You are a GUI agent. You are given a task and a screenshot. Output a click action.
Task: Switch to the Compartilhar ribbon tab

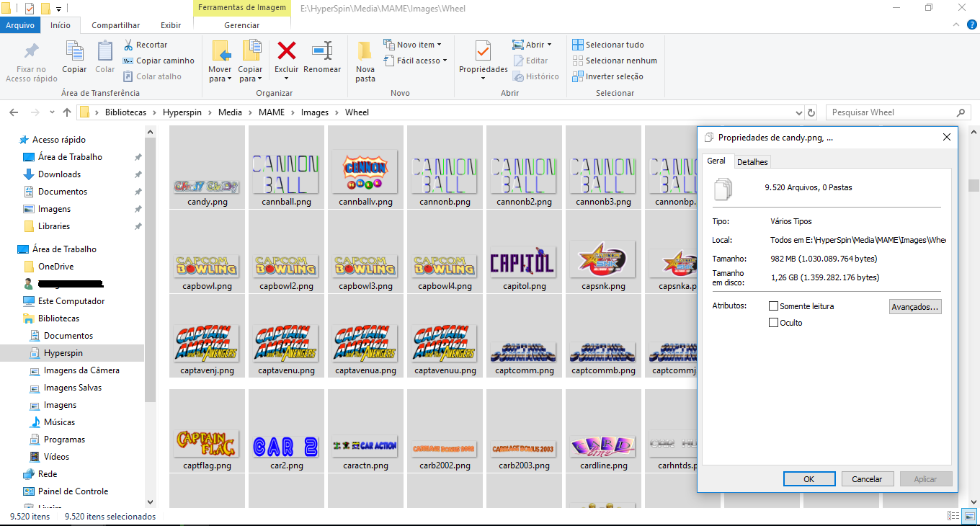point(115,25)
